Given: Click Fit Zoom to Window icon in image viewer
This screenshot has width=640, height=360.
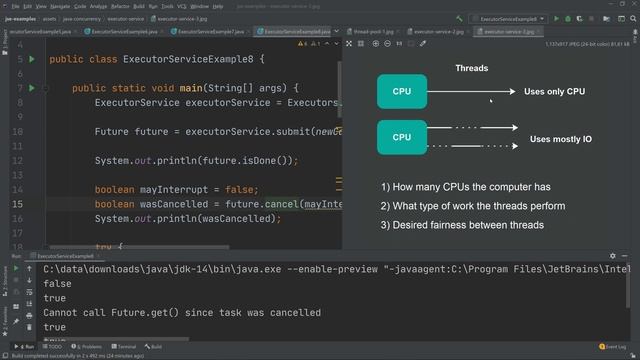Looking at the screenshot, I should pos(411,43).
